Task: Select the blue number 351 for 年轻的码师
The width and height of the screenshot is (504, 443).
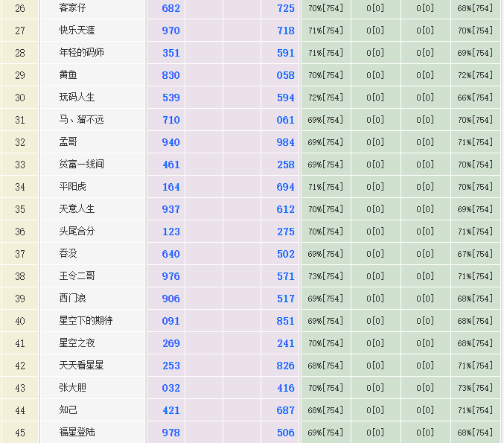Action: (171, 53)
